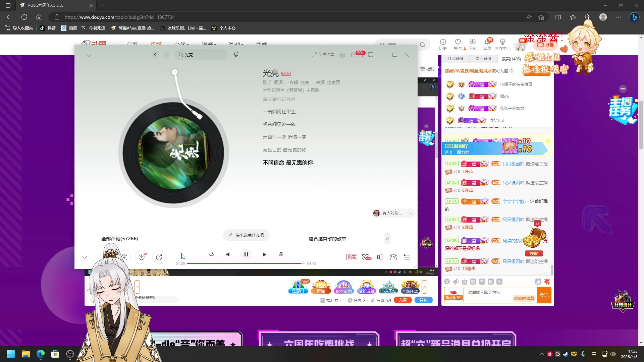Toggle the 滤 chat filter icon

click(x=538, y=282)
